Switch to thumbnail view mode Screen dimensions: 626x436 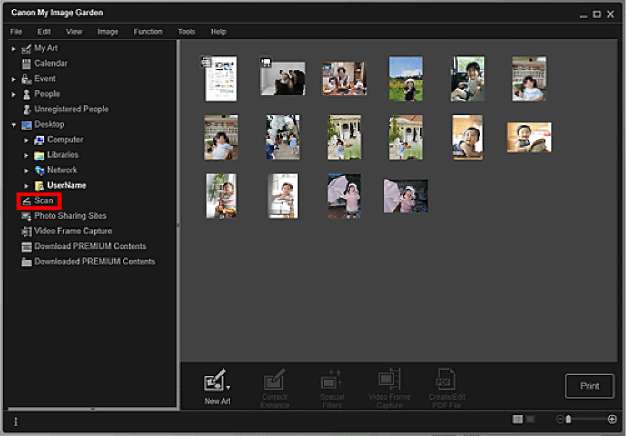(x=517, y=419)
